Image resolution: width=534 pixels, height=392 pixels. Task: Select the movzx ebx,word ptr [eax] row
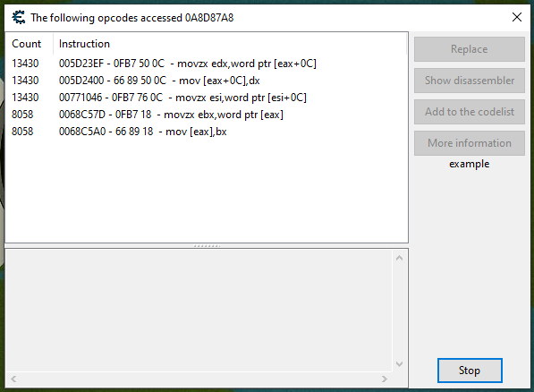[x=207, y=115]
